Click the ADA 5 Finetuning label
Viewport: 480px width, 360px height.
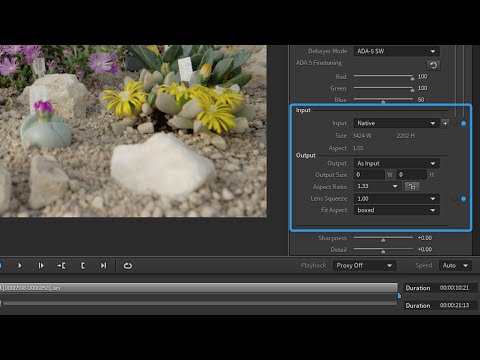[319, 63]
